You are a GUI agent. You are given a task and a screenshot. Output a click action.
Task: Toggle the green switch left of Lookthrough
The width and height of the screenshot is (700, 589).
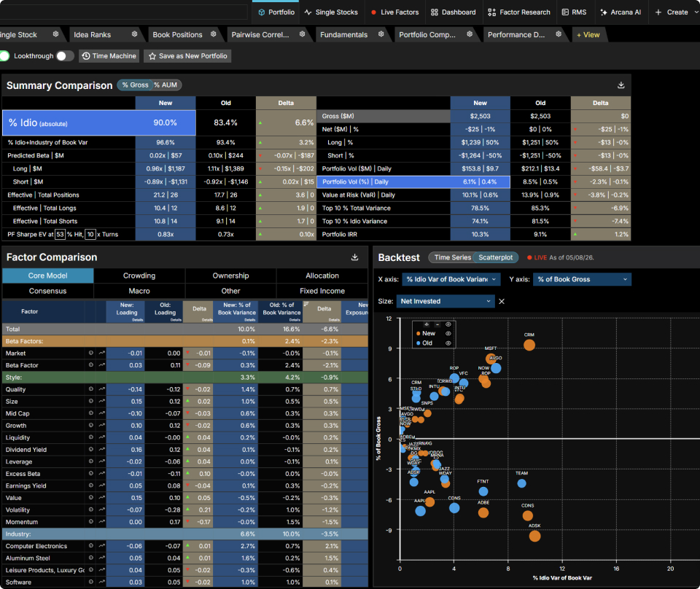[4, 56]
